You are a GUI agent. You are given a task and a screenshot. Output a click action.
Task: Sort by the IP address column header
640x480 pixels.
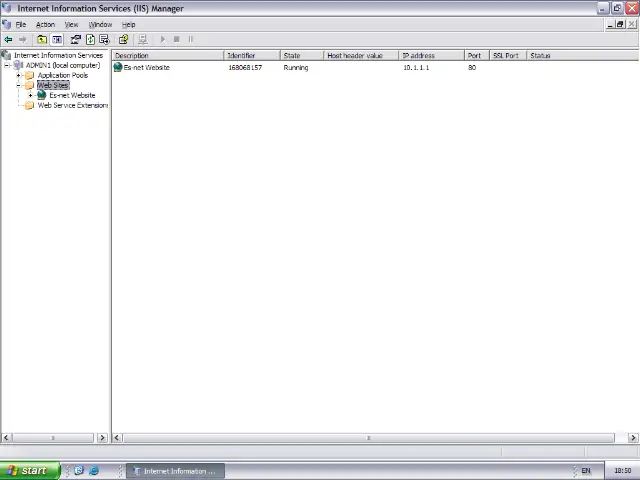pos(431,56)
